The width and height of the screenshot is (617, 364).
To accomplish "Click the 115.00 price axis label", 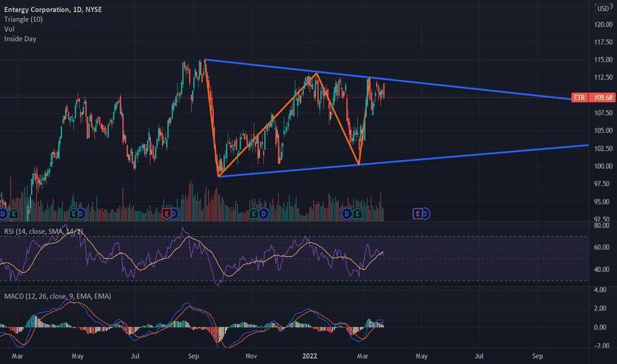I will click(603, 60).
